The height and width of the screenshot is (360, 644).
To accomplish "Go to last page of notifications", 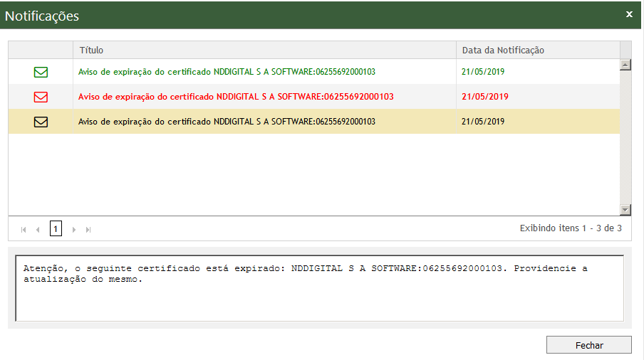I will click(x=88, y=230).
